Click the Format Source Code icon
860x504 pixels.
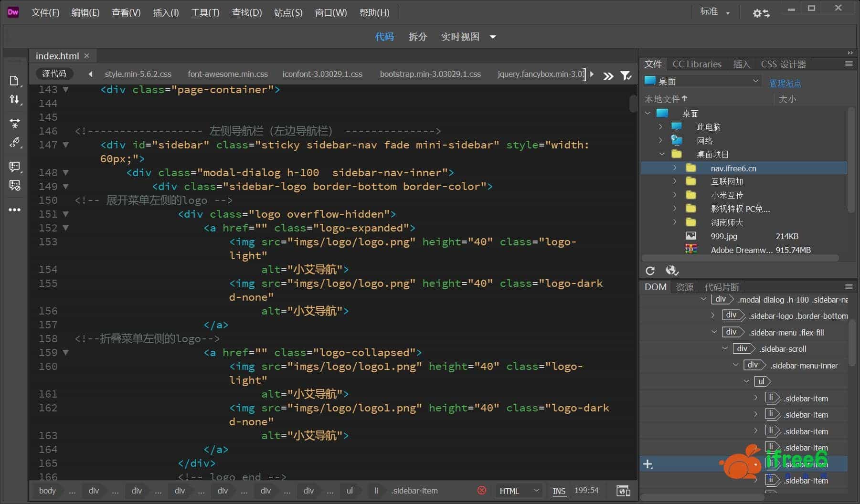15,143
